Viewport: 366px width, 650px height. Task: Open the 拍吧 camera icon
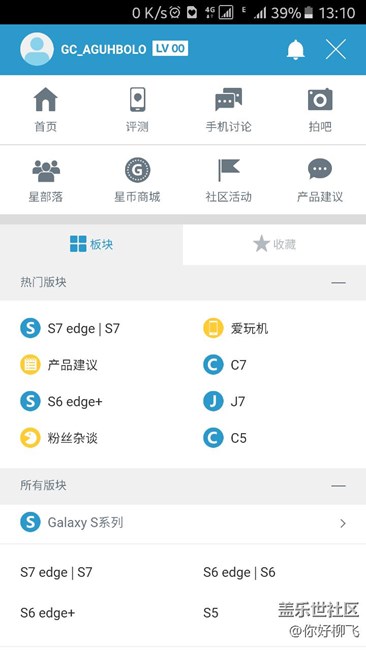[320, 99]
